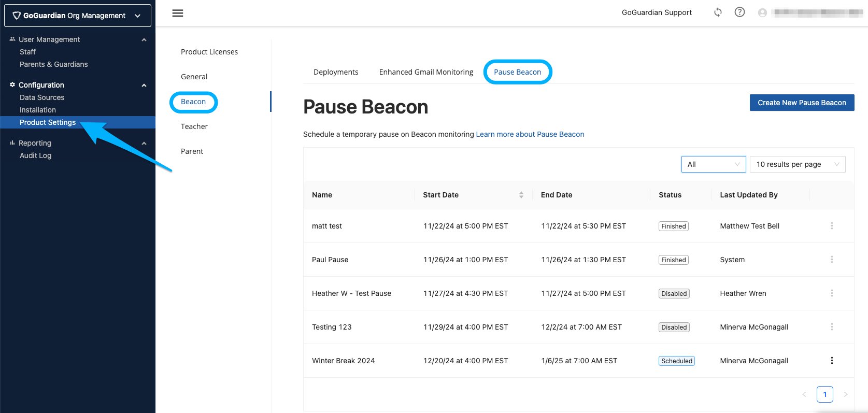
Task: Click the End Date column header
Action: tap(557, 195)
